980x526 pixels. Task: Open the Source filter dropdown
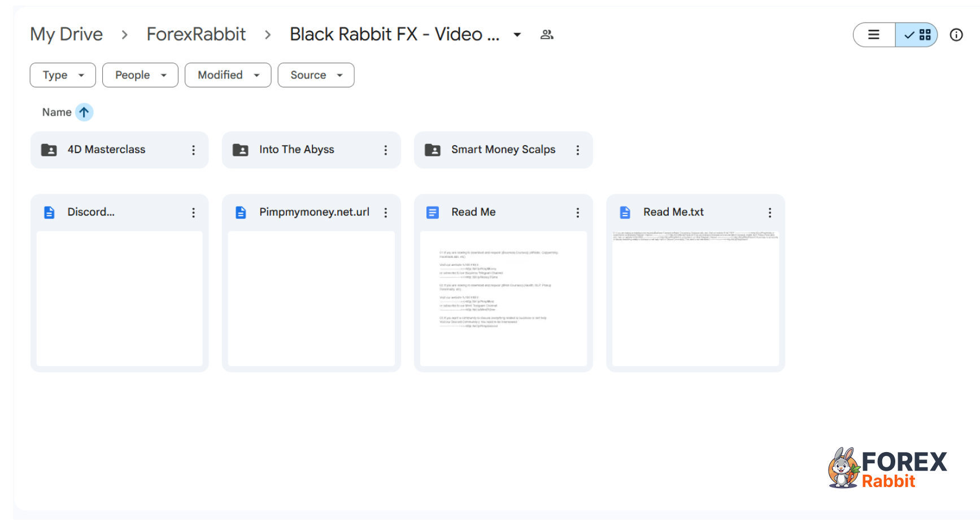[x=316, y=75]
